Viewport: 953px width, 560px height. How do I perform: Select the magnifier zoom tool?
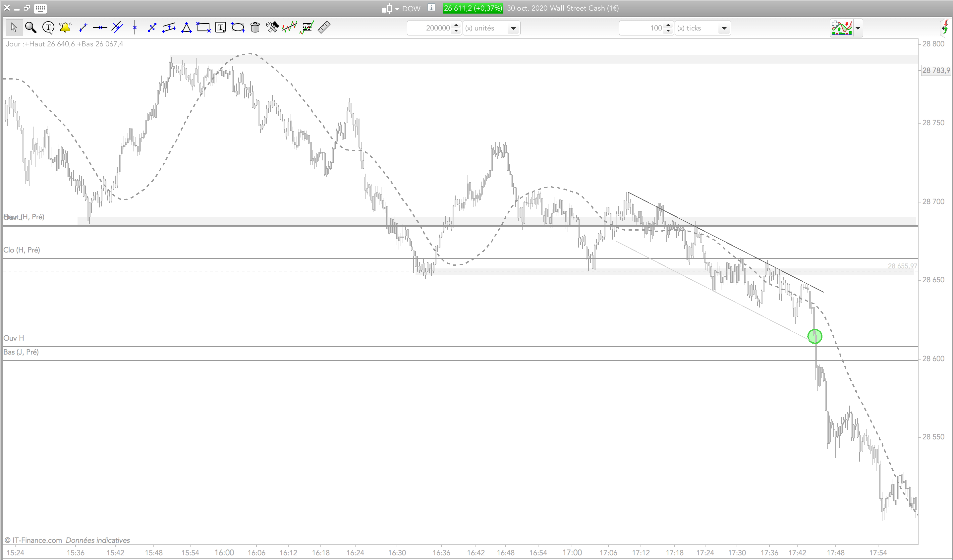pyautogui.click(x=30, y=28)
